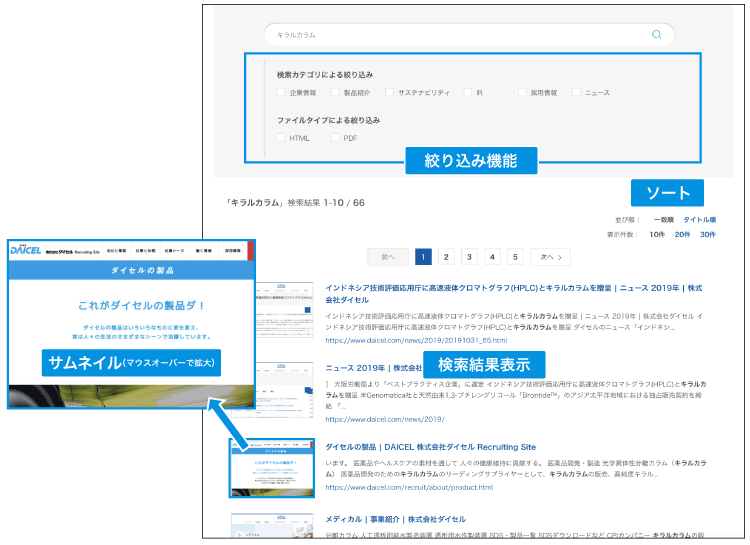Open the インドネシア技術評価応用庁 result title link
The image size is (750, 545).
514,294
